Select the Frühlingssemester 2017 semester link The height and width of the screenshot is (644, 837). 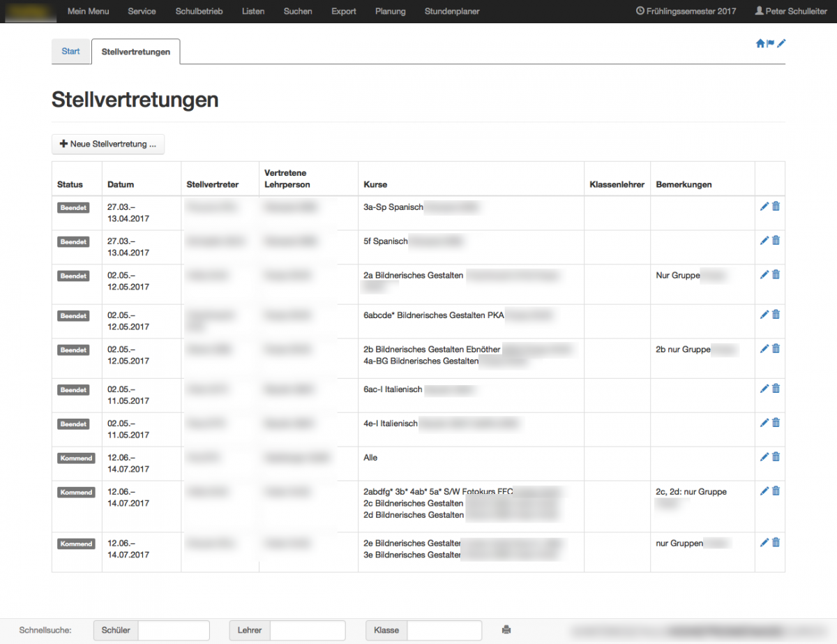[686, 11]
